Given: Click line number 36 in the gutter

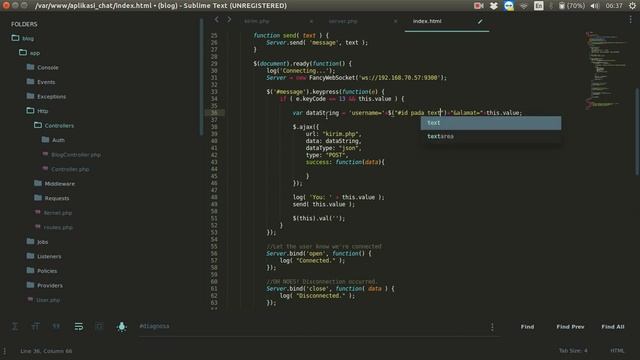Looking at the screenshot, I should [x=214, y=113].
